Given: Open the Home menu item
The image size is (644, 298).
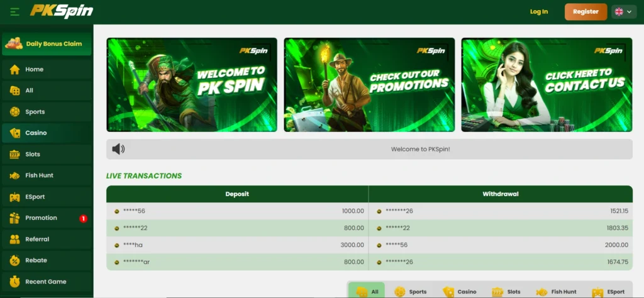Looking at the screenshot, I should pyautogui.click(x=47, y=69).
